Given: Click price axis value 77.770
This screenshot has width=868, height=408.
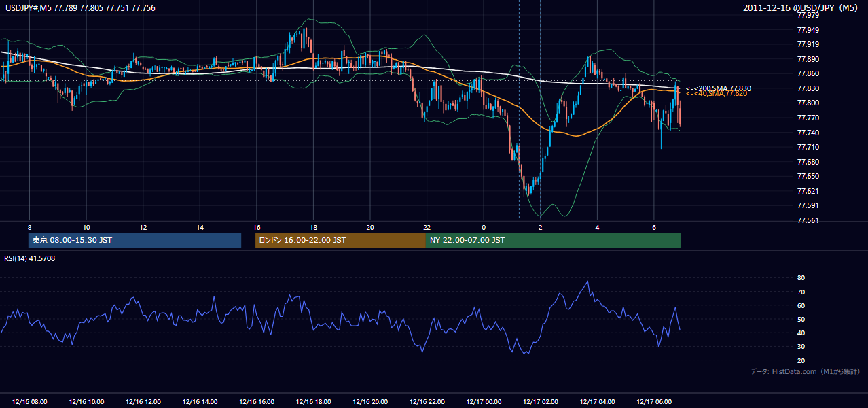Looking at the screenshot, I should (x=808, y=118).
